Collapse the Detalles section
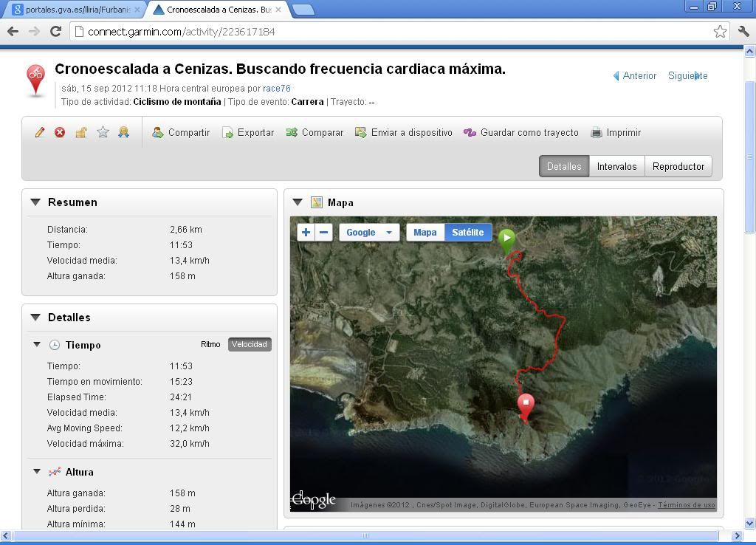Viewport: 756px width, 545px height. click(35, 318)
